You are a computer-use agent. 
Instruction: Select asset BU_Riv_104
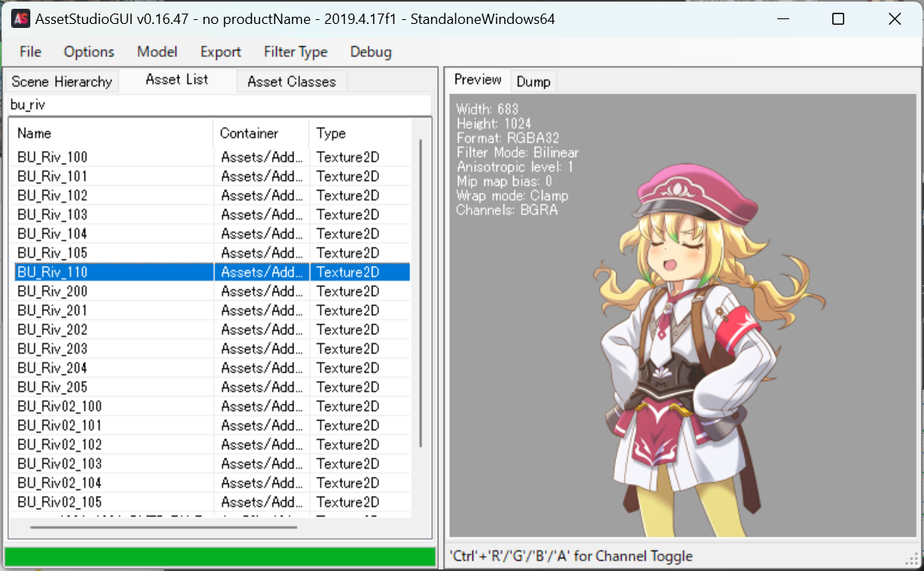pos(53,233)
